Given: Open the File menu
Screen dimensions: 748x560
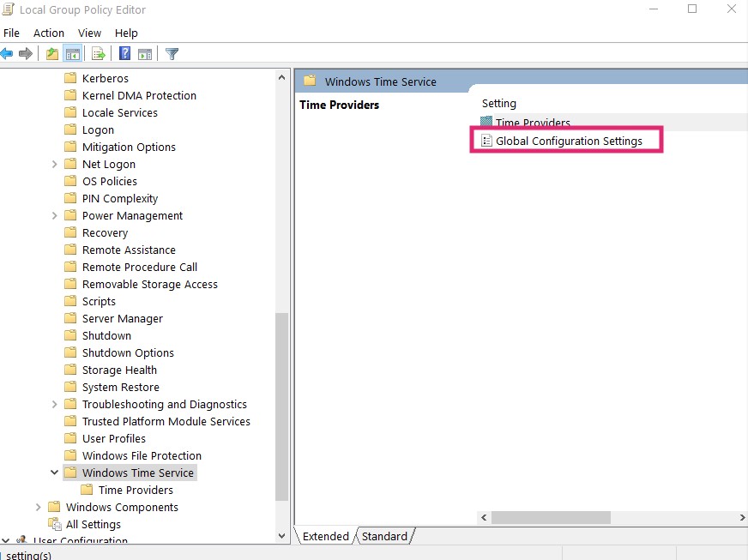Looking at the screenshot, I should (11, 33).
